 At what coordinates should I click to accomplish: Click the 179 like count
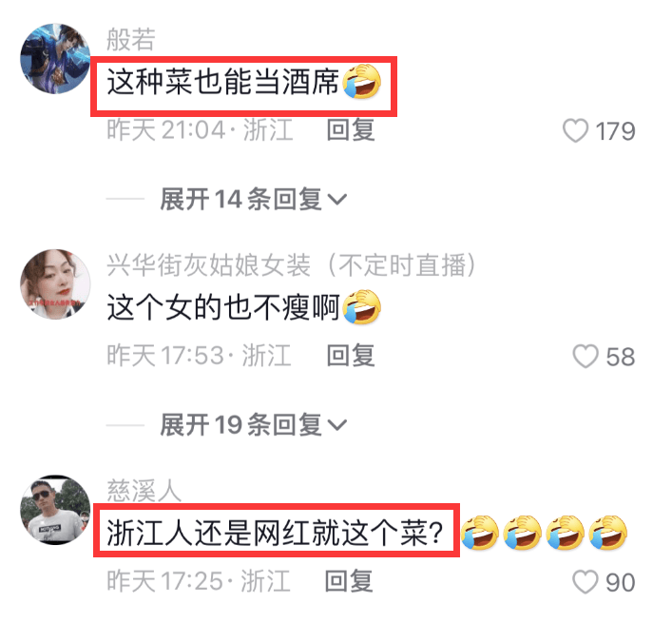(x=615, y=131)
